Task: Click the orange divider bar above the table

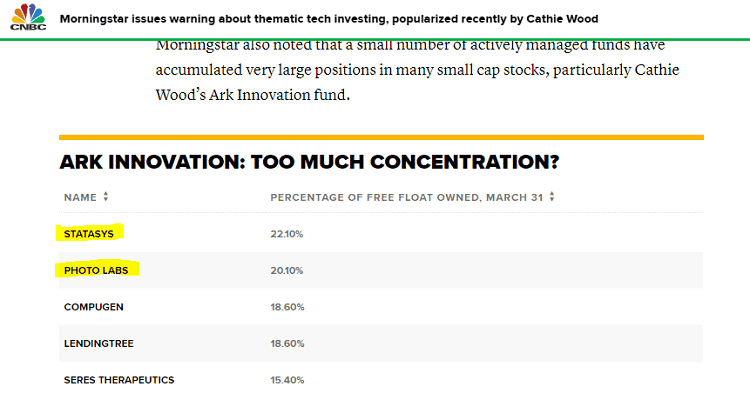Action: pos(381,138)
